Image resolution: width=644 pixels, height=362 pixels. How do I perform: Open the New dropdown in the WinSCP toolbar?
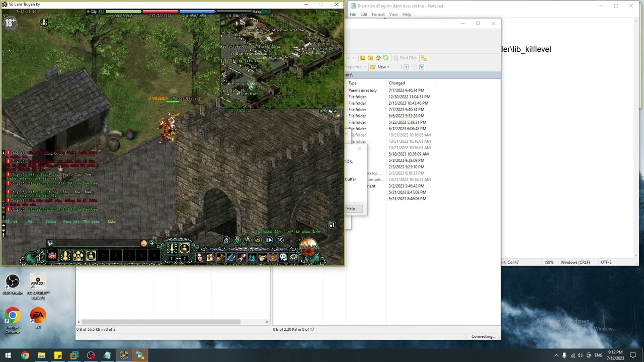pos(380,67)
